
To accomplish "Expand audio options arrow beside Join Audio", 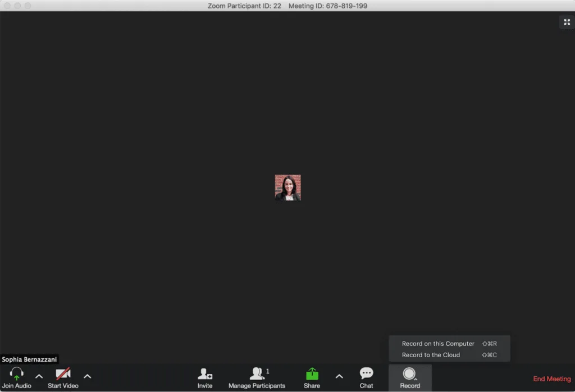I will click(x=39, y=376).
